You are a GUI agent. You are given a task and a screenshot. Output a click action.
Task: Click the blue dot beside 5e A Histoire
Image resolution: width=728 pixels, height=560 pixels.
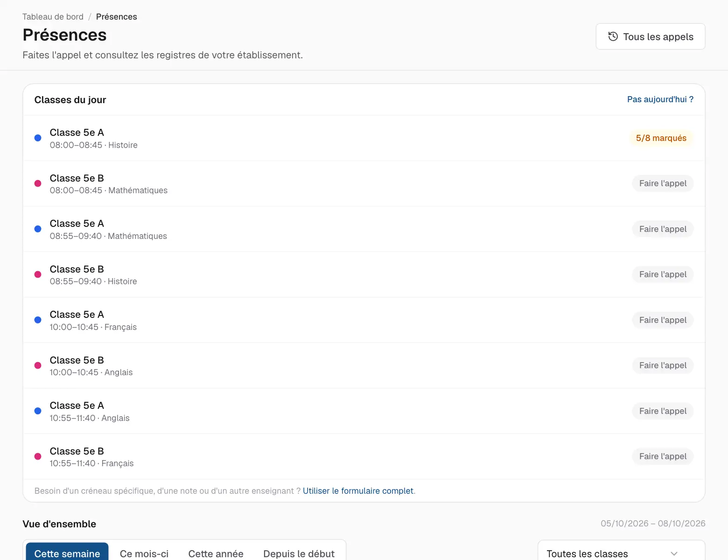click(38, 138)
